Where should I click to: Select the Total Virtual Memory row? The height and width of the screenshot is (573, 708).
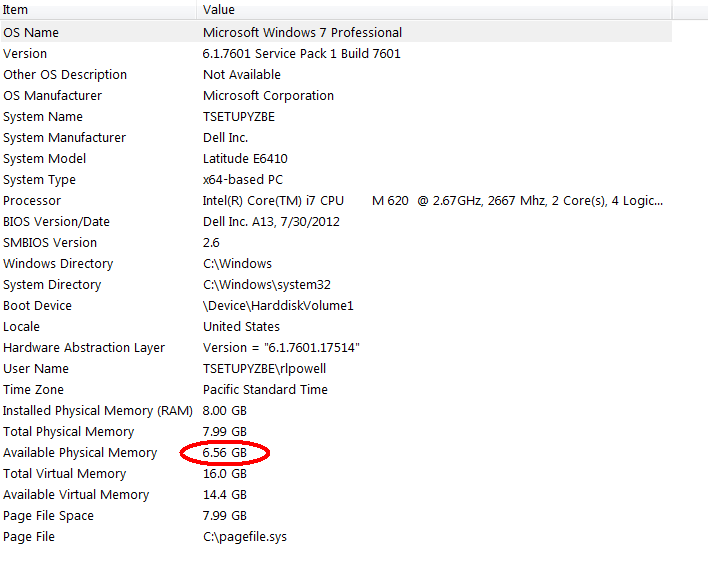[x=64, y=474]
